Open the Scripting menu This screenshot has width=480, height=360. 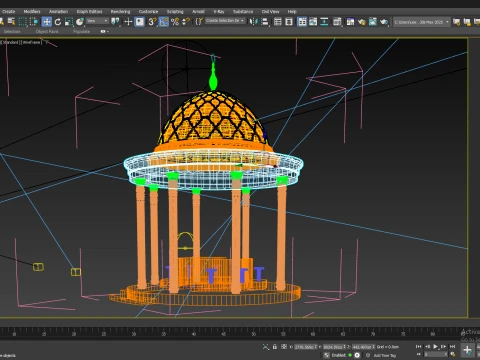click(175, 12)
